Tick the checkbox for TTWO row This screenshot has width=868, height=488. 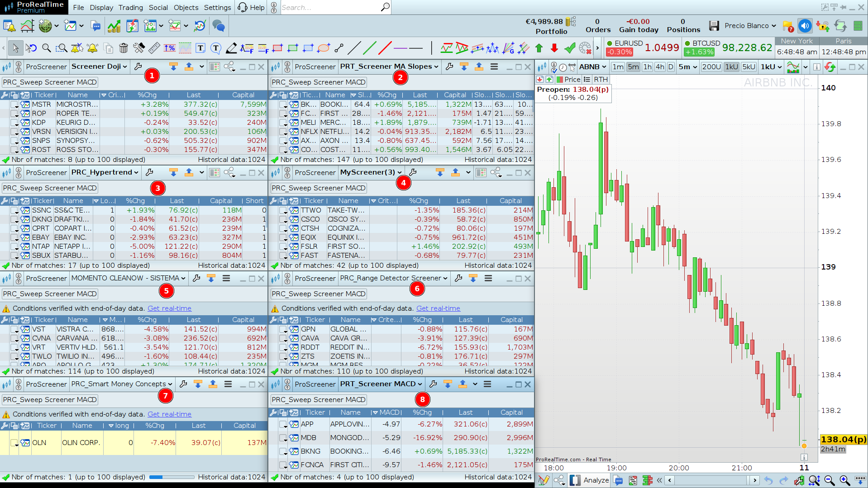tap(283, 210)
